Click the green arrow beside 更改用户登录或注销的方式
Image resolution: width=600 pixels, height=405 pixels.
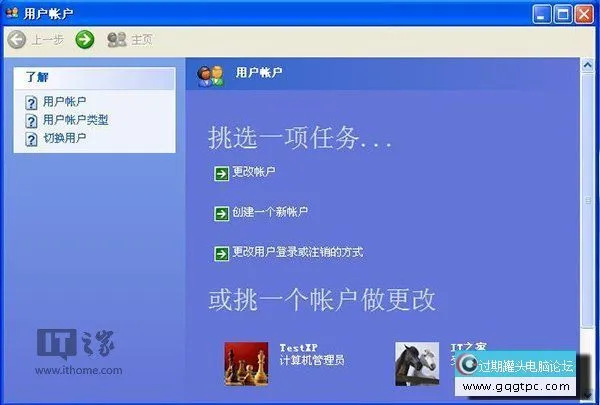pyautogui.click(x=221, y=253)
